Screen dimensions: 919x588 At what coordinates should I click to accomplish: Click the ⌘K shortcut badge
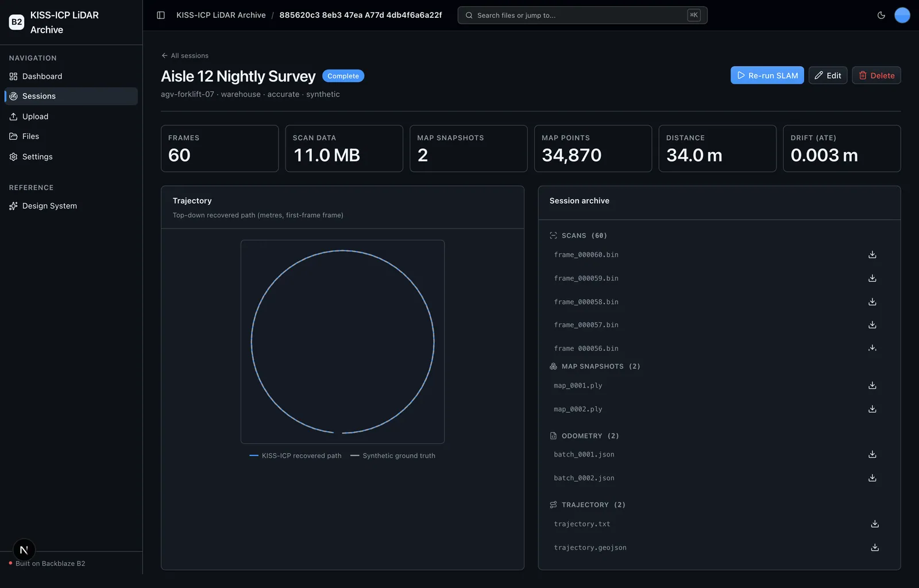[x=694, y=15]
